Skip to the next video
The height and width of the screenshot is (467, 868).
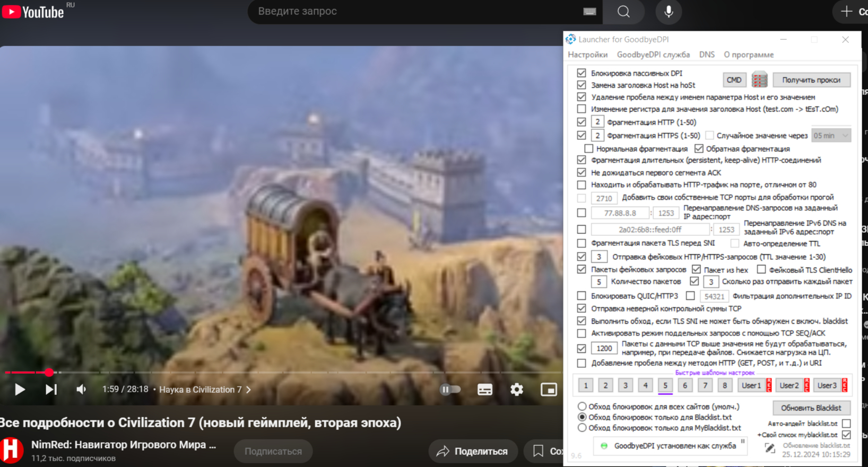coord(51,390)
